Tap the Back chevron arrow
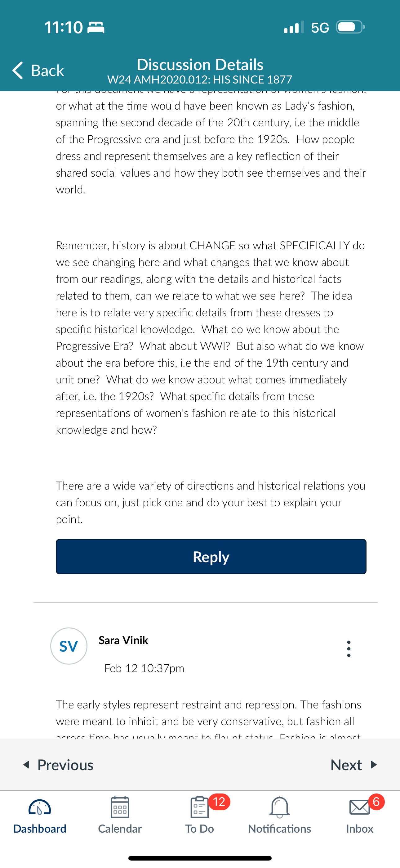This screenshot has width=400, height=868. 18,70
